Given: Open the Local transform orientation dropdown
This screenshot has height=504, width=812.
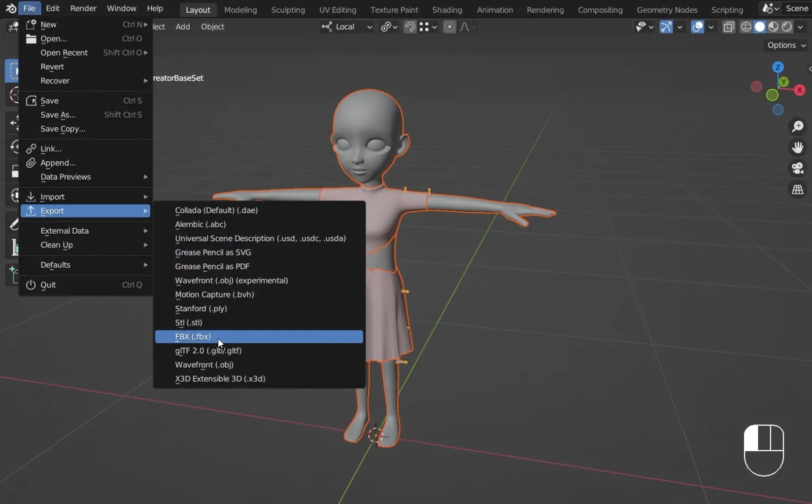Looking at the screenshot, I should [x=347, y=27].
